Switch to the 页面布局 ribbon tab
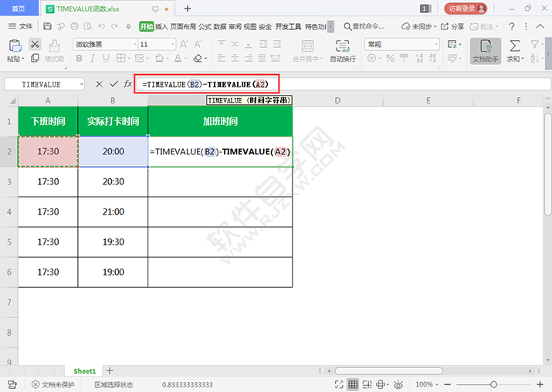The width and height of the screenshot is (552, 392). coord(183,26)
